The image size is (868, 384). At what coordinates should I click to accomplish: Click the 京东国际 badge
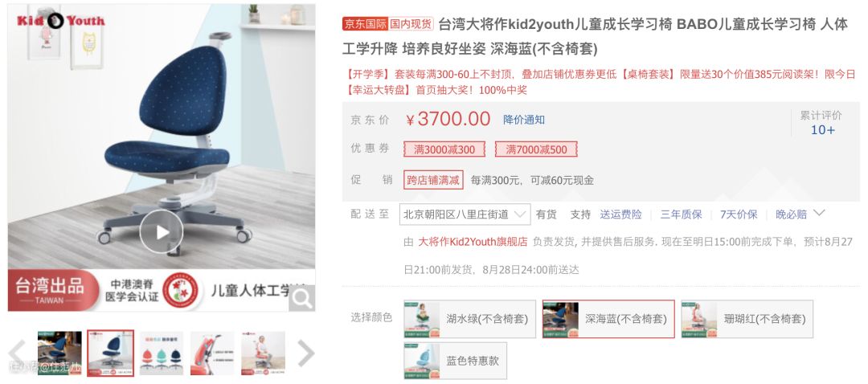[x=365, y=24]
